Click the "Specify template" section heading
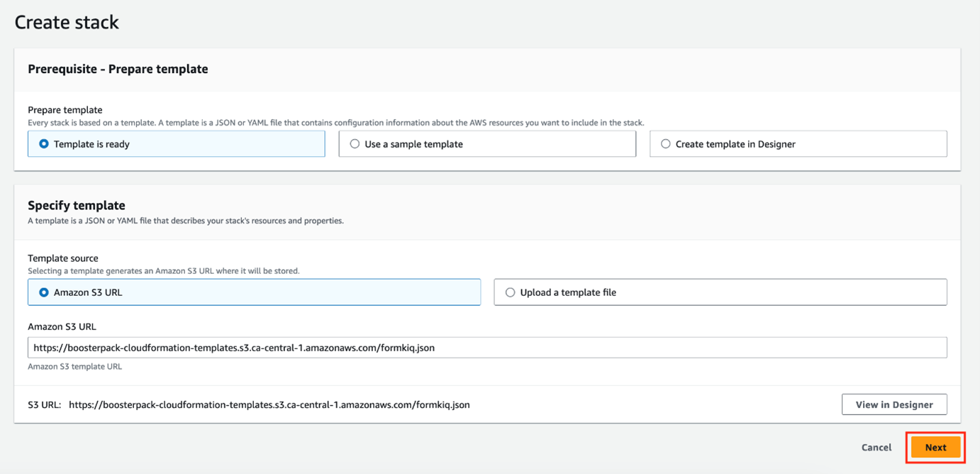The width and height of the screenshot is (980, 474). coord(76,205)
